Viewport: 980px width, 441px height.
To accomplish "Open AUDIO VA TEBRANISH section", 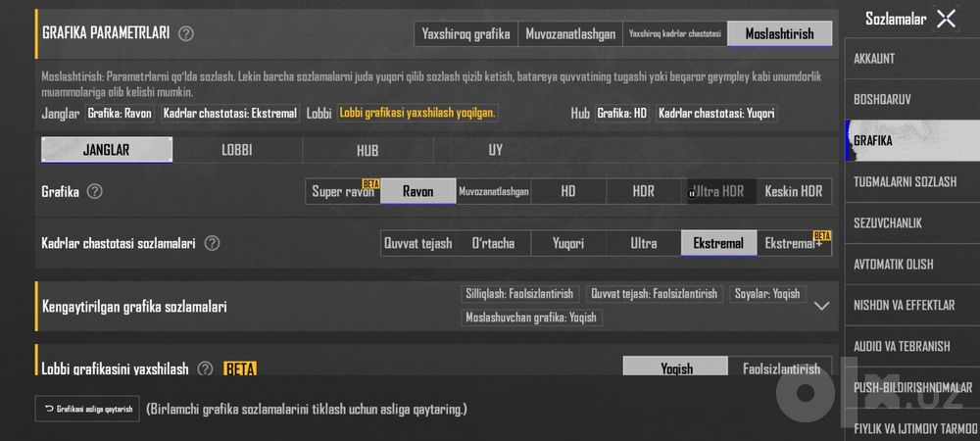I will 911,346.
